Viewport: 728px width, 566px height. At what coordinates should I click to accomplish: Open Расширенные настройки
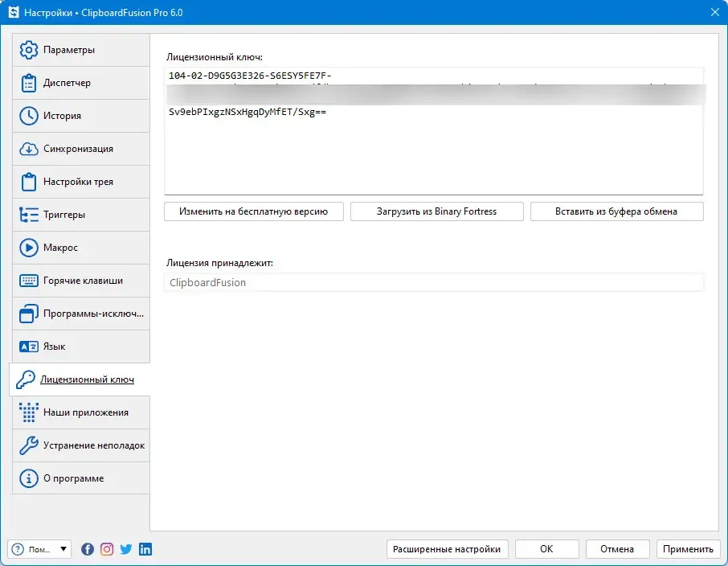point(447,549)
